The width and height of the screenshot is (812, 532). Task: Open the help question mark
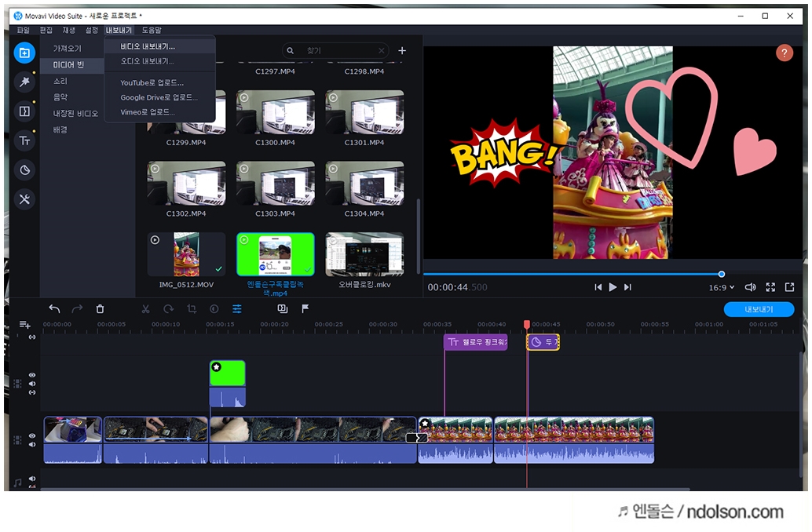click(x=784, y=53)
